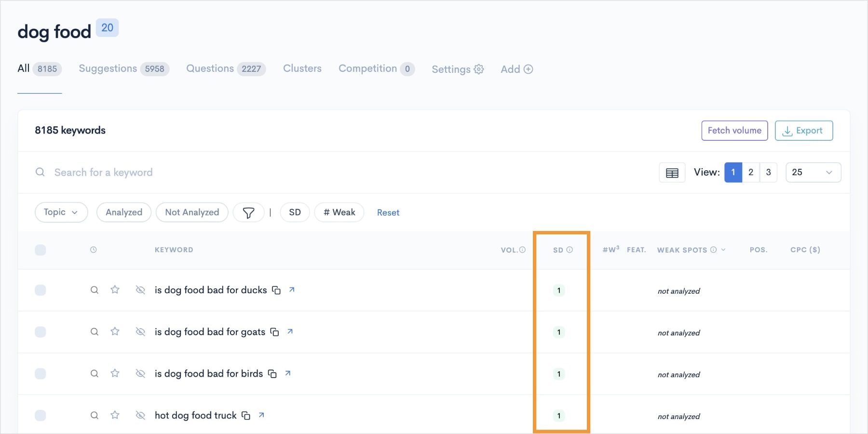Viewport: 868px width, 434px height.
Task: Select the checkbox for "hot dog food truck"
Action: coord(41,415)
